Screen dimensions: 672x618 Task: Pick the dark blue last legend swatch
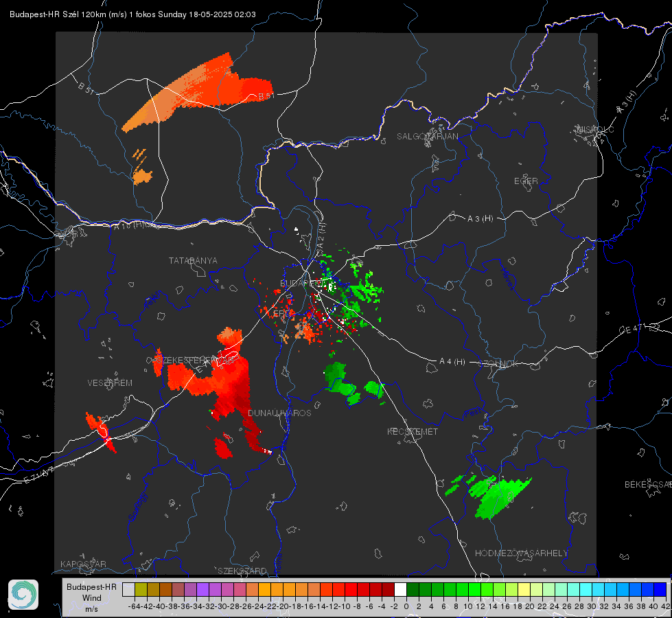660,590
